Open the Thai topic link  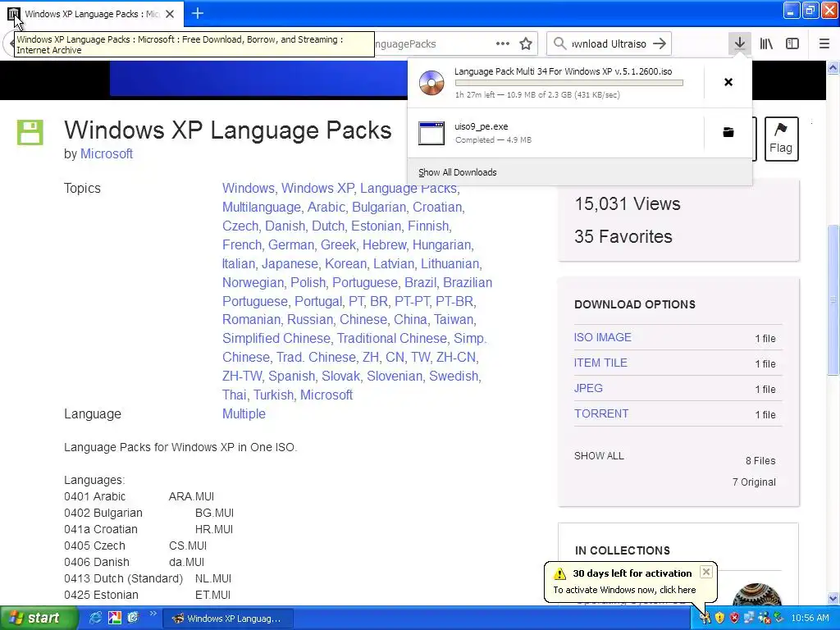[x=234, y=395]
